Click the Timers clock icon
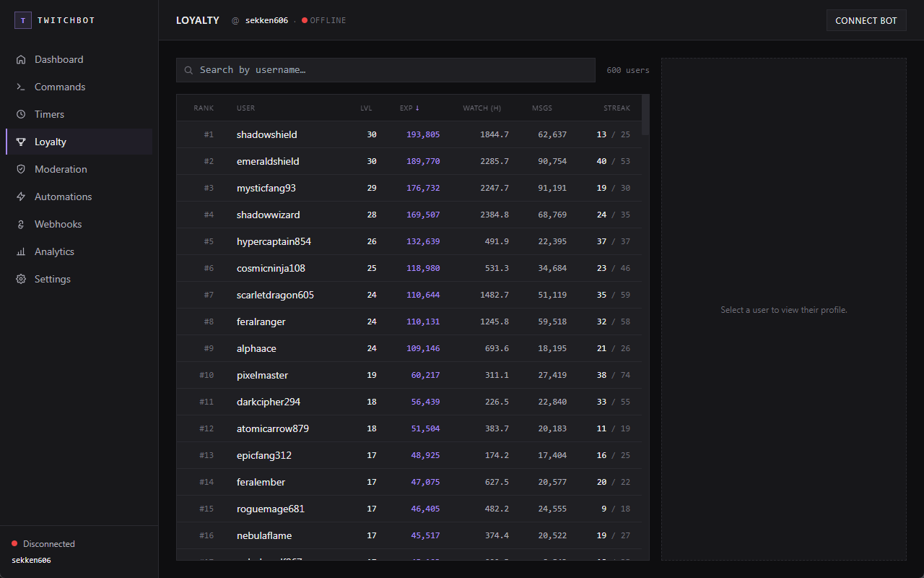924x578 pixels. [21, 114]
